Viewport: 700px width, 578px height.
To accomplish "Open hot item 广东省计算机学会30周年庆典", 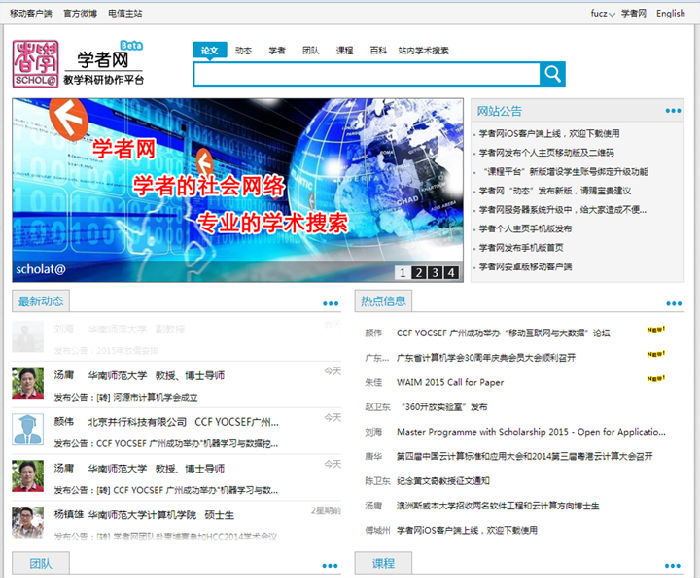I will 486,358.
